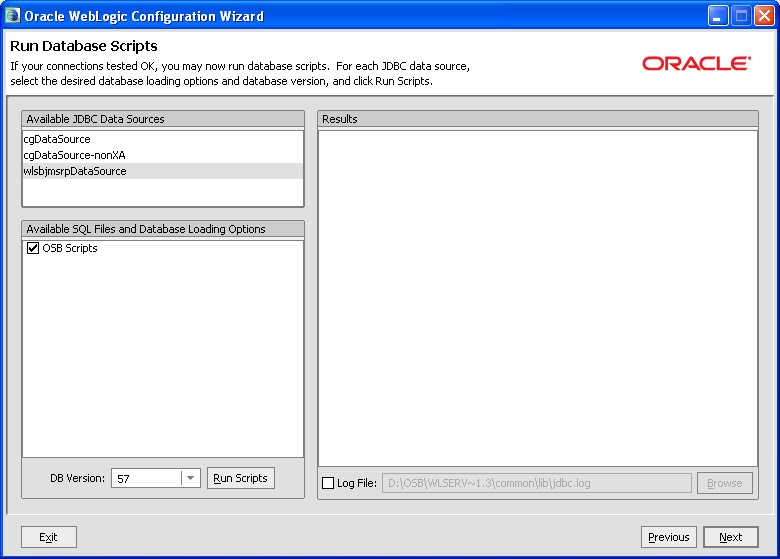Click the Results output area
The height and width of the screenshot is (559, 780).
click(538, 298)
